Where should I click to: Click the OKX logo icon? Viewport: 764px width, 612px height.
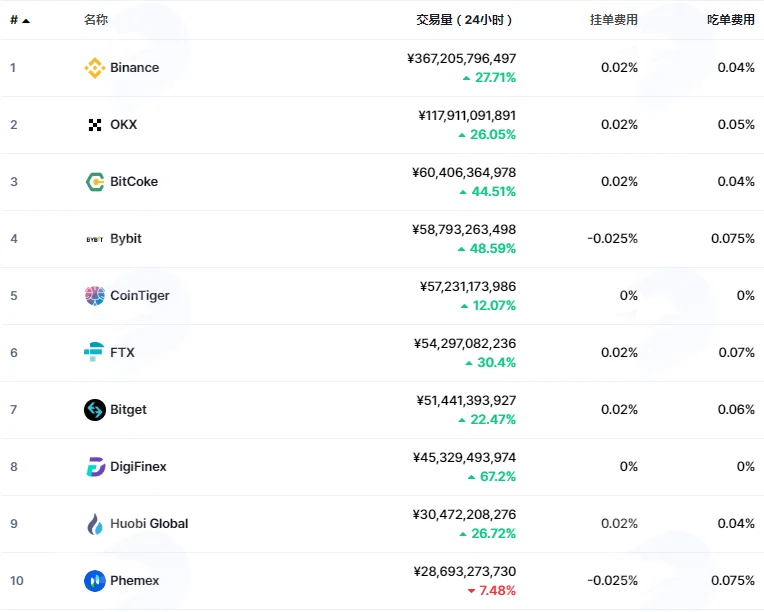pos(95,125)
